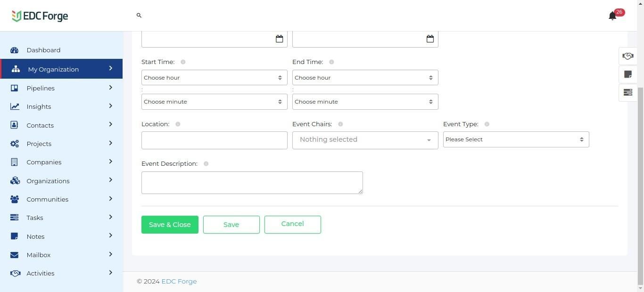Click the info icon next to Location

click(x=178, y=124)
